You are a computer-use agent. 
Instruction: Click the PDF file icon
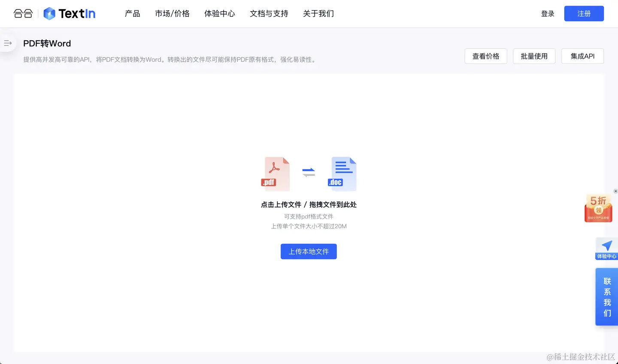pyautogui.click(x=276, y=173)
